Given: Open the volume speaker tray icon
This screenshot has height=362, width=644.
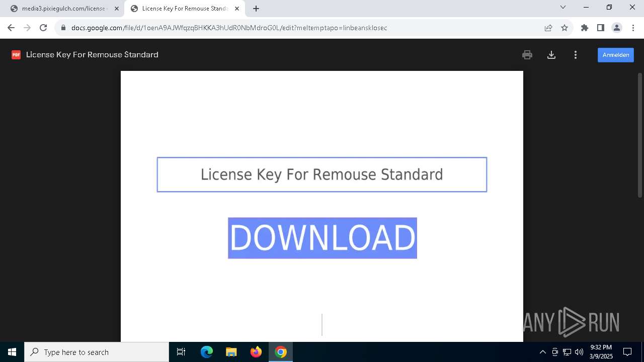Looking at the screenshot, I should (x=579, y=352).
